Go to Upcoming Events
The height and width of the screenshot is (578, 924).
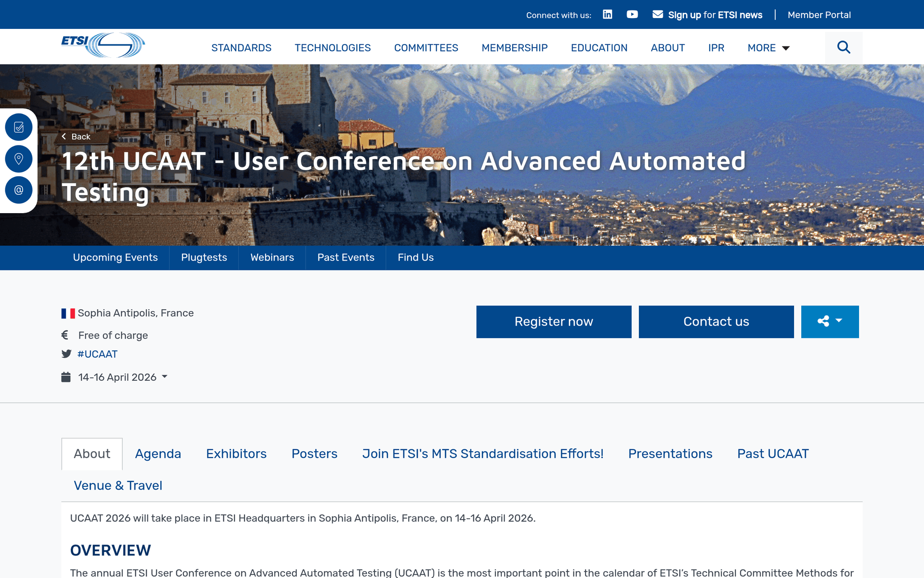[x=115, y=257]
